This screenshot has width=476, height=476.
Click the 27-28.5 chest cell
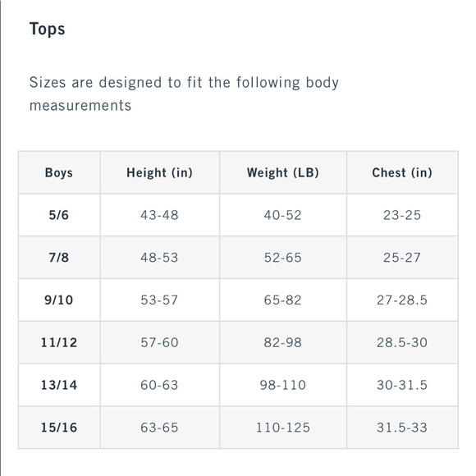pyautogui.click(x=402, y=300)
